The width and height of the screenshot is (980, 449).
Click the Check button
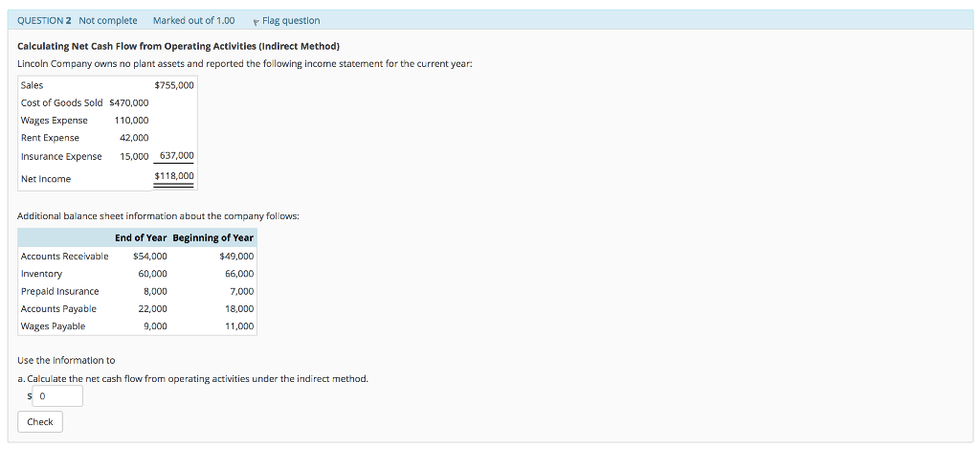(40, 421)
